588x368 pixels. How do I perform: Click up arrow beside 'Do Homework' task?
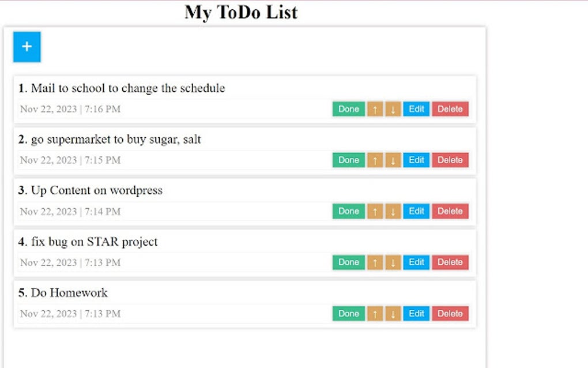375,313
